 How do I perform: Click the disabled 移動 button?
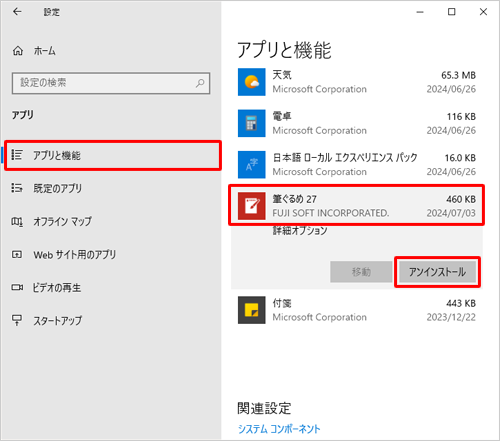pos(361,272)
